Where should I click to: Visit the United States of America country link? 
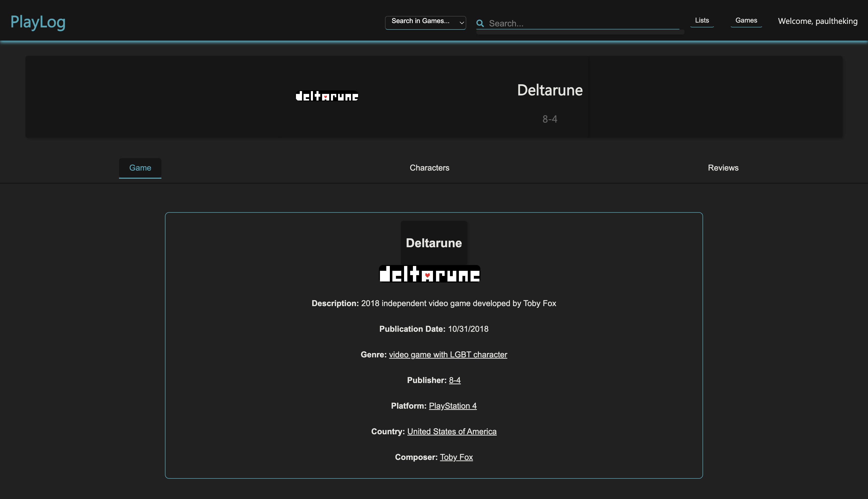tap(451, 431)
